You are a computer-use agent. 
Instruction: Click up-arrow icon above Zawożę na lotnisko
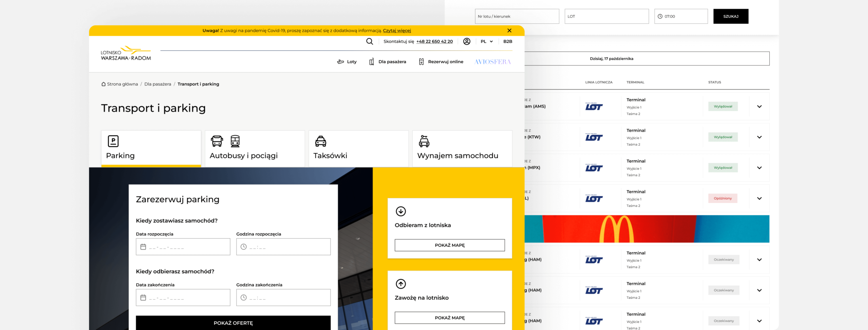point(401,284)
